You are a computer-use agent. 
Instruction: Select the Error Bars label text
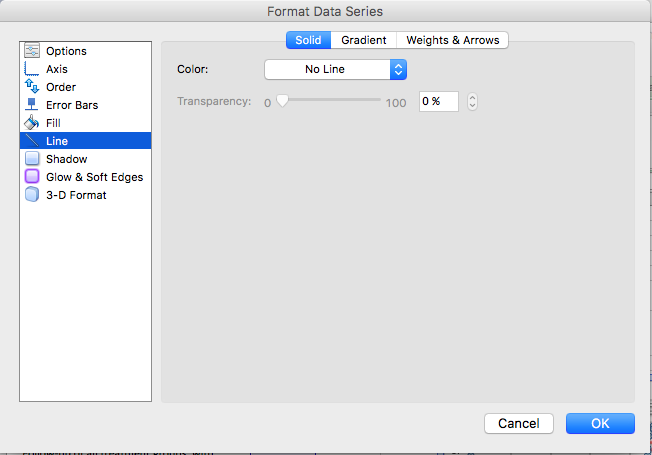point(72,105)
